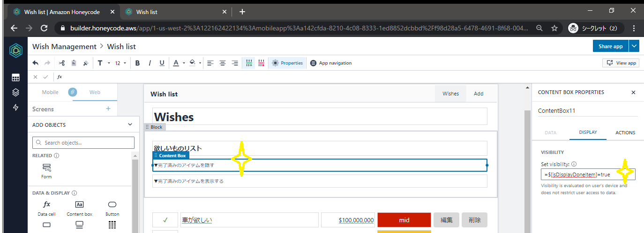Screen dimensions: 644x233
Task: Align text right
Action: point(235,63)
